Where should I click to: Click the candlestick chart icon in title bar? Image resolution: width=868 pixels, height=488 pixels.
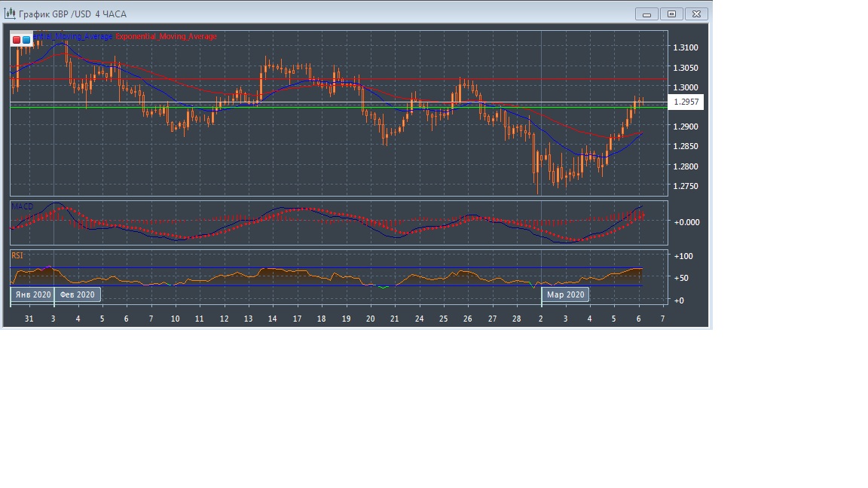(x=10, y=14)
